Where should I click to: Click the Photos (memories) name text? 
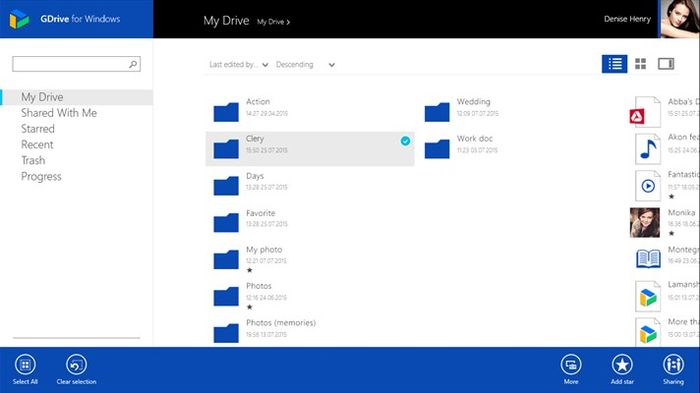281,322
